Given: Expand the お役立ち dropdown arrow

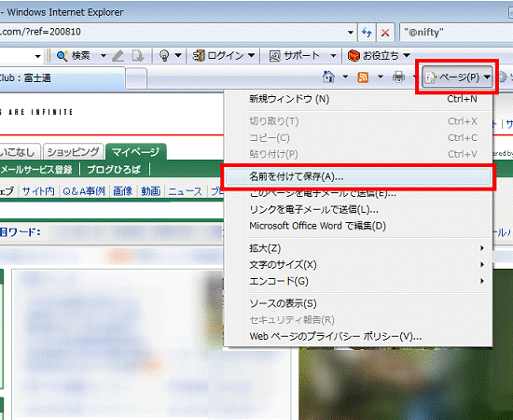Looking at the screenshot, I should 407,56.
